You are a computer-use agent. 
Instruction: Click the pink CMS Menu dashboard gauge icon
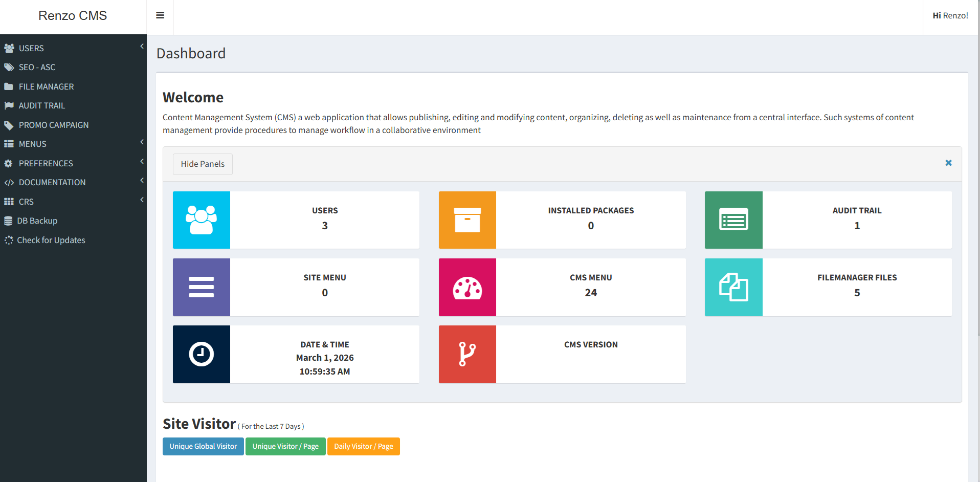(x=467, y=287)
